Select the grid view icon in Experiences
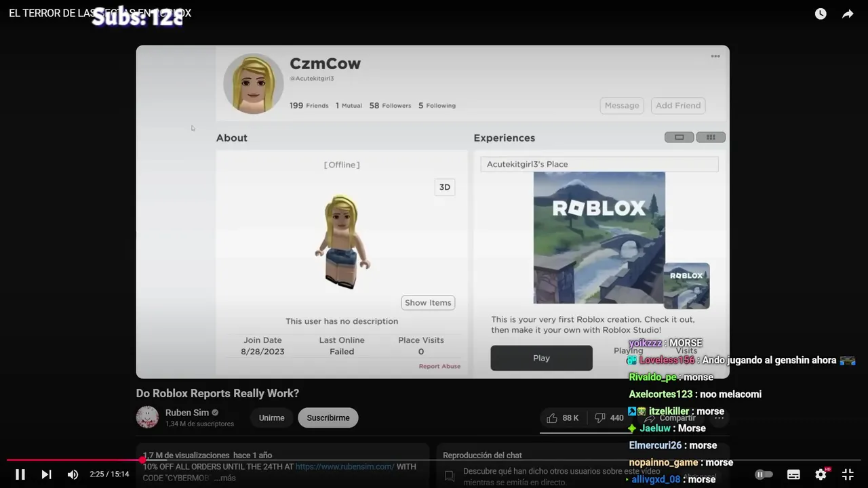The image size is (868, 488). tap(711, 137)
